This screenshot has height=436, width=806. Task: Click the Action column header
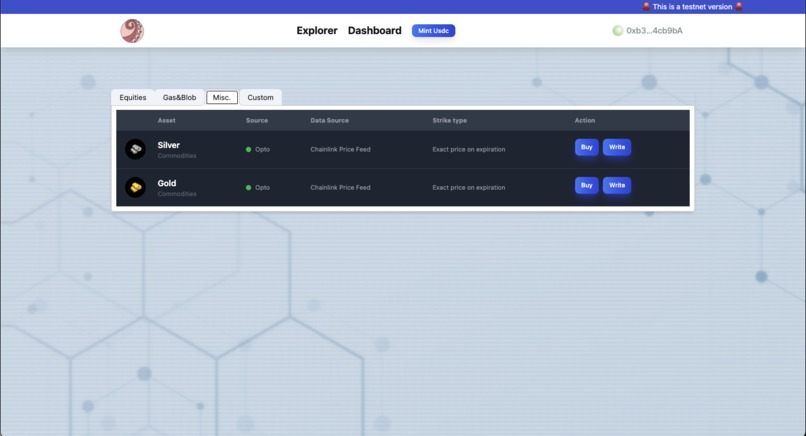pos(585,120)
